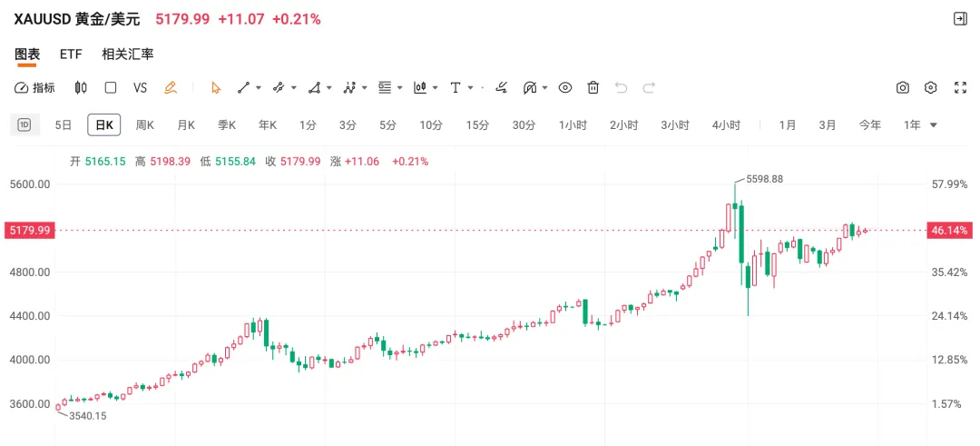Toggle the orange drawing pencil mode

170,88
